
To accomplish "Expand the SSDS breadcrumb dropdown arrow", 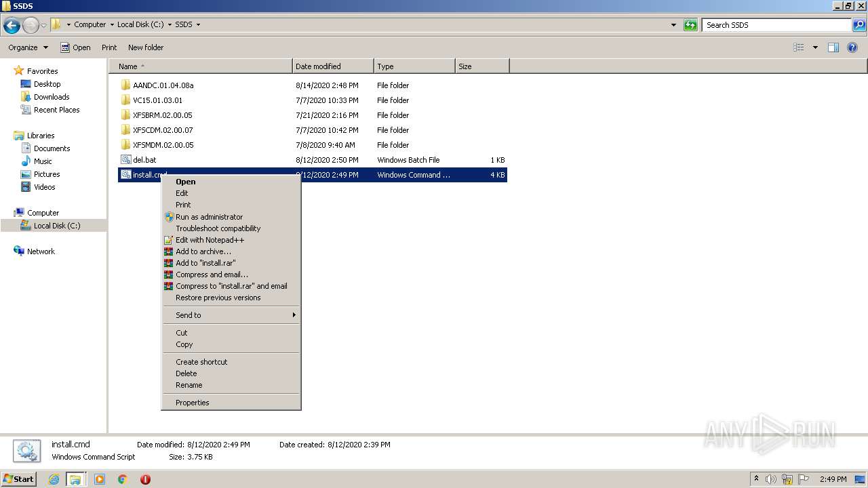I will 198,25.
